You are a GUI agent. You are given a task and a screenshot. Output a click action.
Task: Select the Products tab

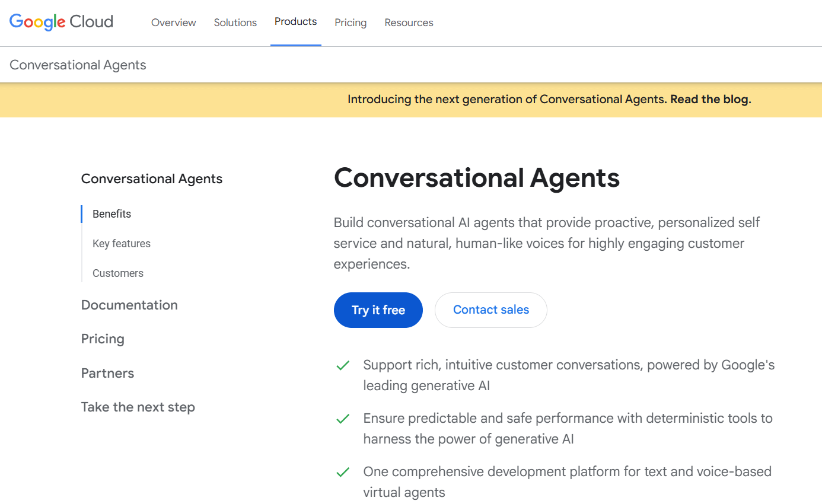point(296,22)
